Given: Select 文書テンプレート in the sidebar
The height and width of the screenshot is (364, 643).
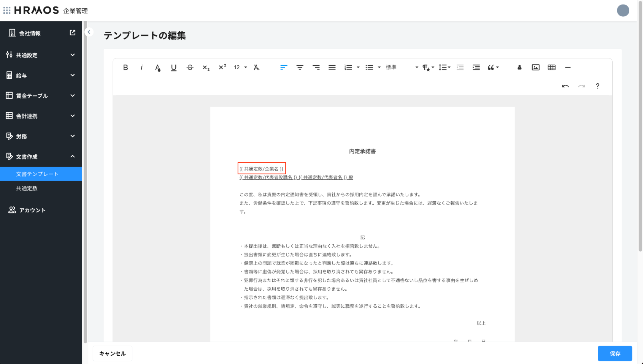Looking at the screenshot, I should (x=37, y=174).
